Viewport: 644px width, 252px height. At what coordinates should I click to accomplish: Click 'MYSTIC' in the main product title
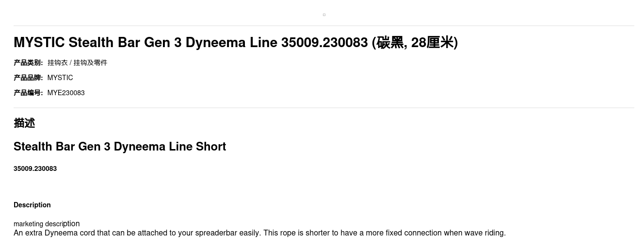click(39, 43)
